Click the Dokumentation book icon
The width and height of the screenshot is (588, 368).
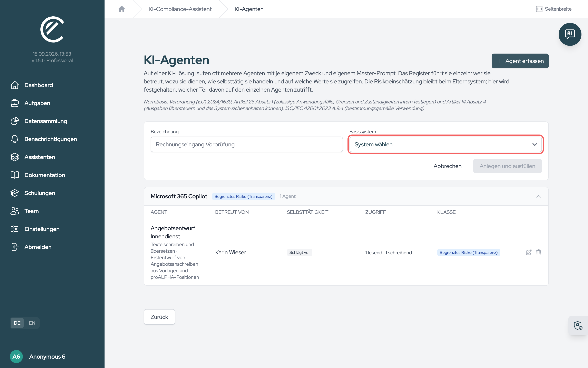click(x=14, y=175)
